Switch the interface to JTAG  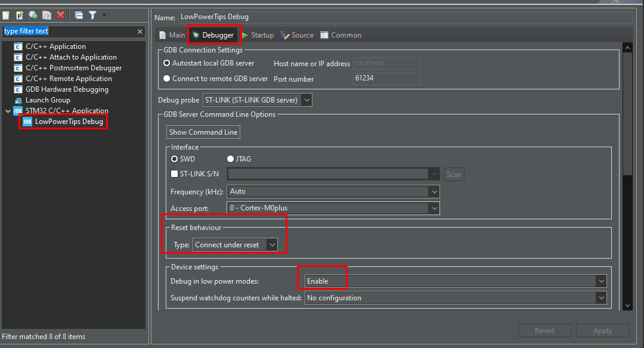click(230, 159)
